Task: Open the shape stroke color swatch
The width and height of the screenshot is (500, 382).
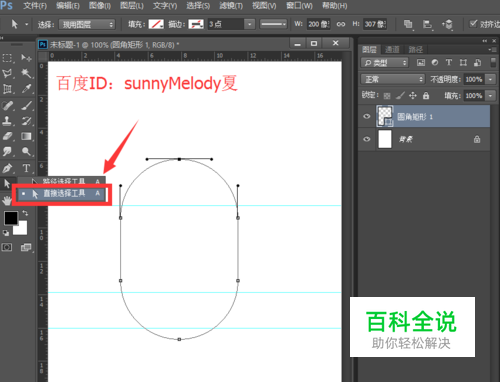Action: [196, 24]
